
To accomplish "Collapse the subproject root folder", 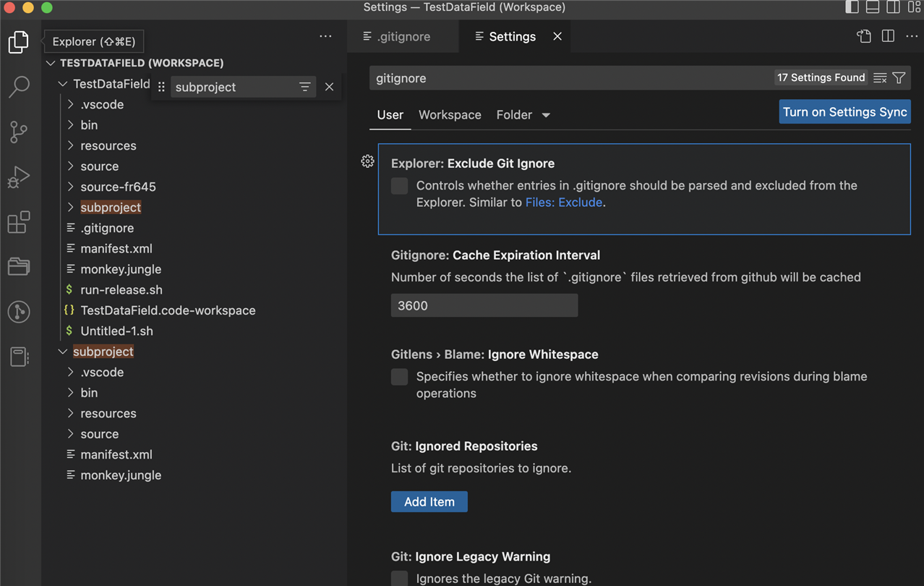I will click(64, 352).
